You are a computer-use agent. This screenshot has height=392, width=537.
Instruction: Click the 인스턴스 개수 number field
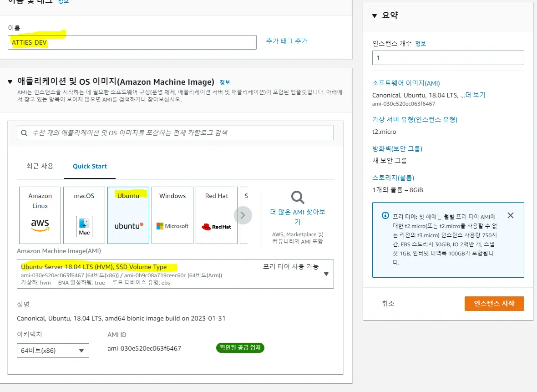click(x=448, y=58)
